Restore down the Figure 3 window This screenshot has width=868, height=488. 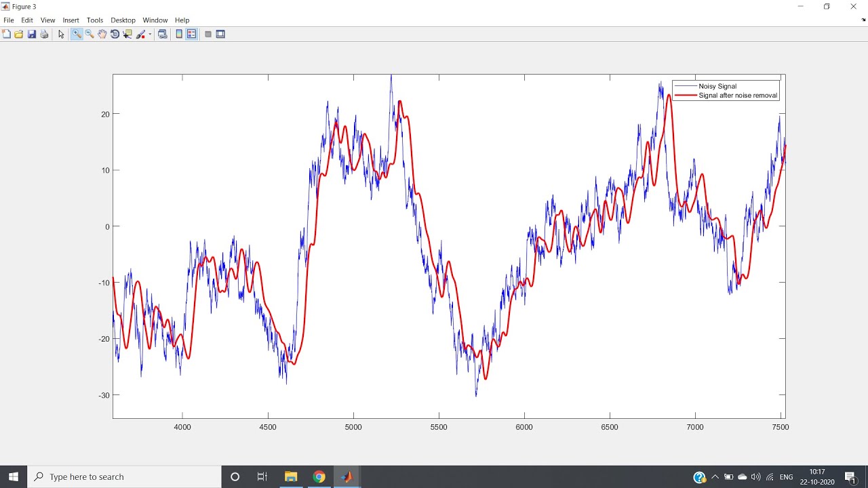pyautogui.click(x=827, y=6)
